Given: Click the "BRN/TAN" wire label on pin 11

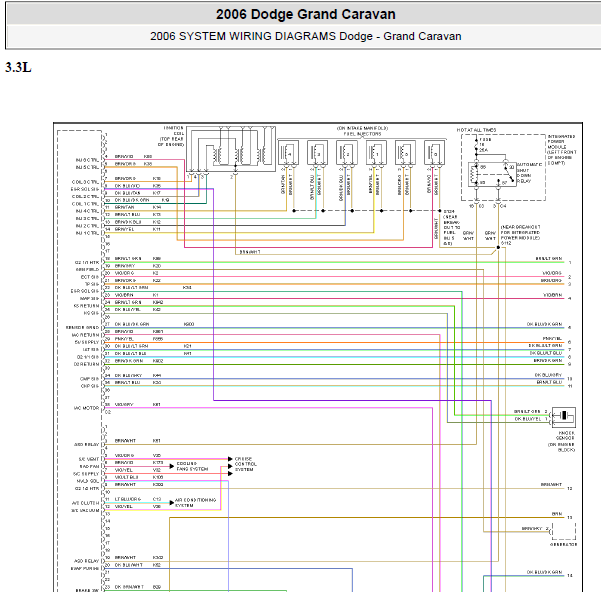Looking at the screenshot, I should [x=124, y=207].
